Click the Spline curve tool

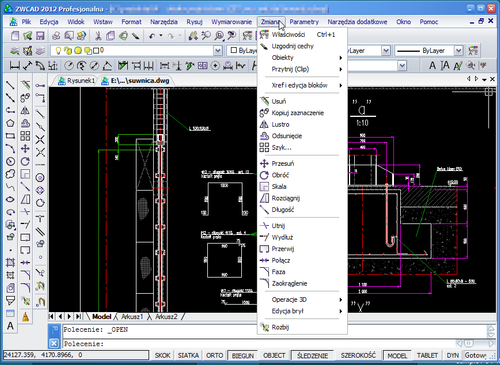(x=10, y=187)
